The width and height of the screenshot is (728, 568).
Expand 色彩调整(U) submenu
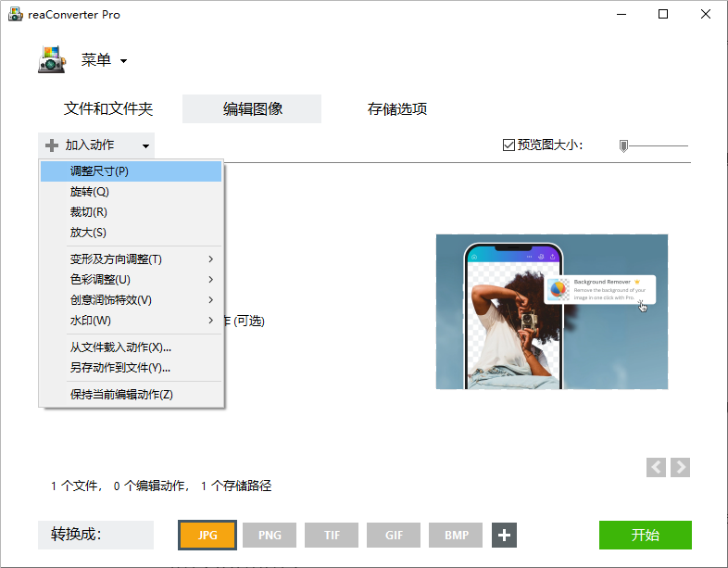point(131,280)
